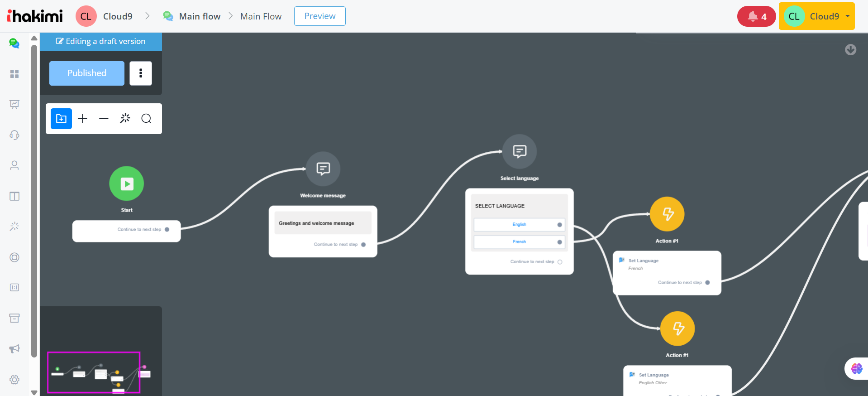Open the Cloud9 account dropdown
Image resolution: width=868 pixels, height=396 pixels.
(817, 16)
